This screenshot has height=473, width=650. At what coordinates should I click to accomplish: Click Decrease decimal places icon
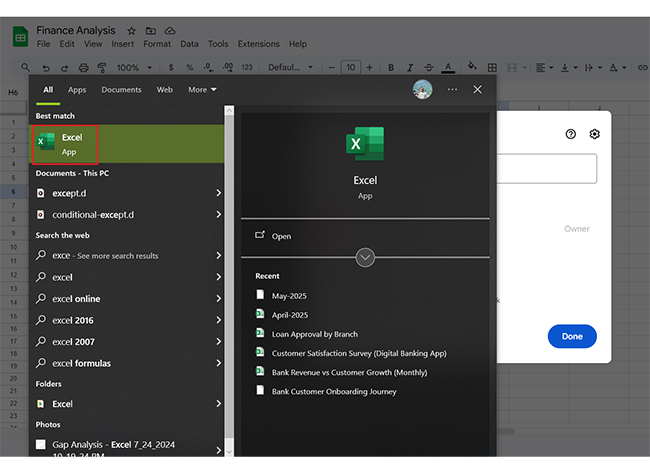(x=209, y=68)
